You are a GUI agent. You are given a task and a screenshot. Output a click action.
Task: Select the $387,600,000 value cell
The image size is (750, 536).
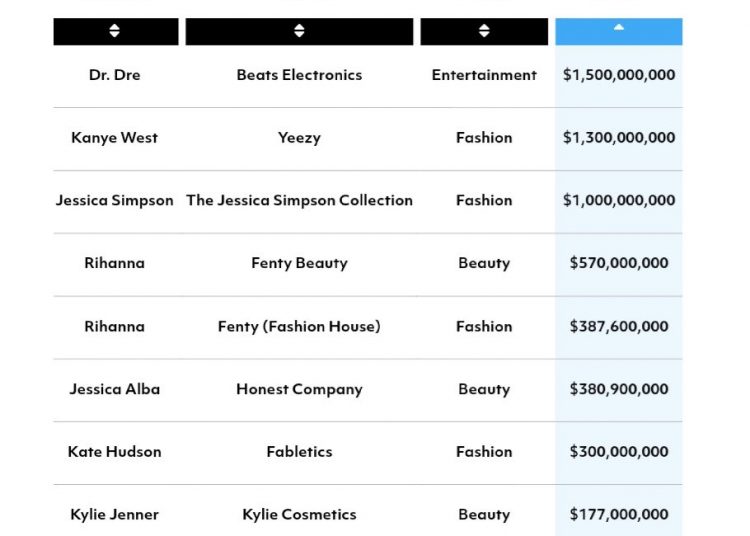(x=619, y=326)
